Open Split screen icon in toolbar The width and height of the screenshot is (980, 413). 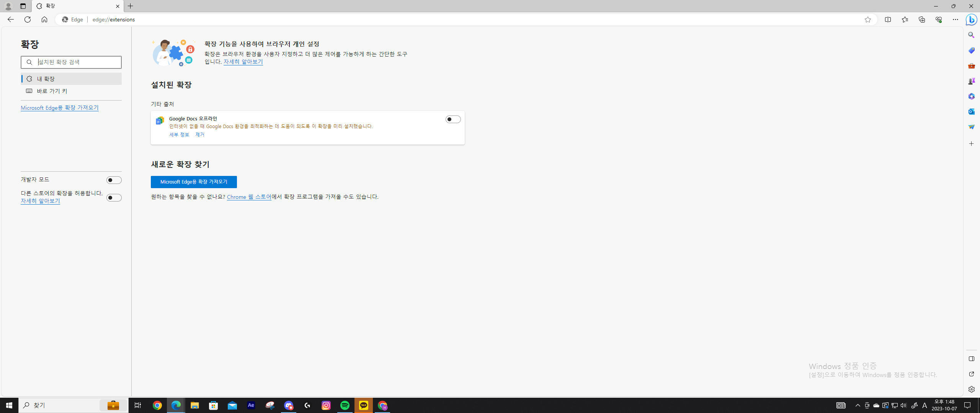coord(888,20)
